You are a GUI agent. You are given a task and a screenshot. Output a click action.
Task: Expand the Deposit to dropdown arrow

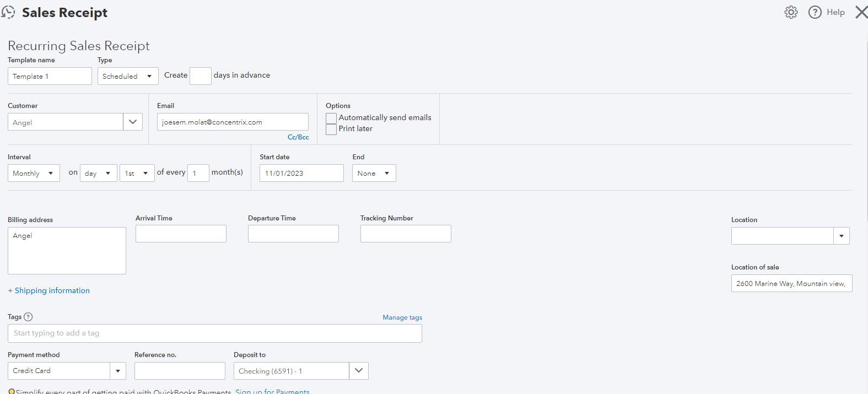(359, 371)
